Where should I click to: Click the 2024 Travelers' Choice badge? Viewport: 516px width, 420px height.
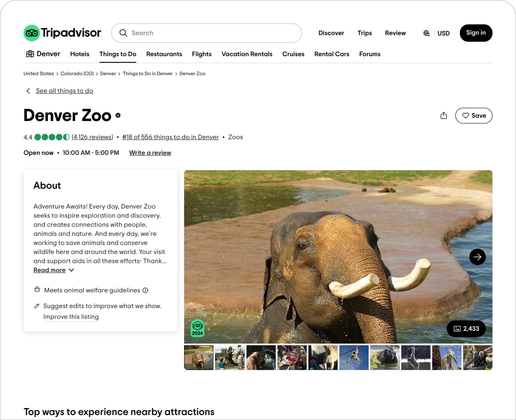[198, 328]
